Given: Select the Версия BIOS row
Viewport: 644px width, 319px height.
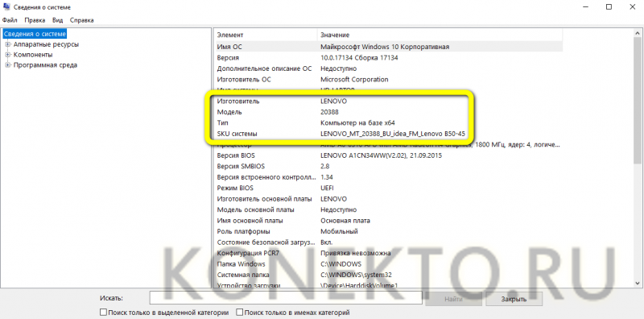Looking at the screenshot, I should point(388,155).
